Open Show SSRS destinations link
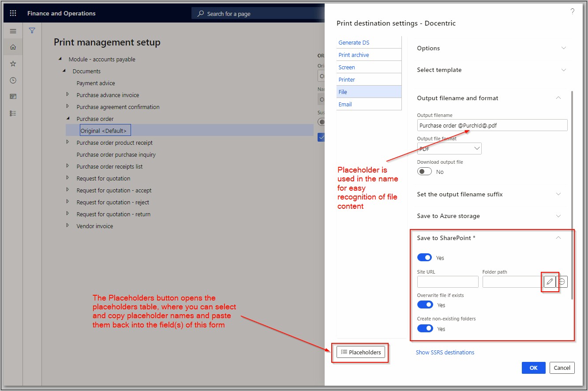The width and height of the screenshot is (588, 391). pos(445,352)
